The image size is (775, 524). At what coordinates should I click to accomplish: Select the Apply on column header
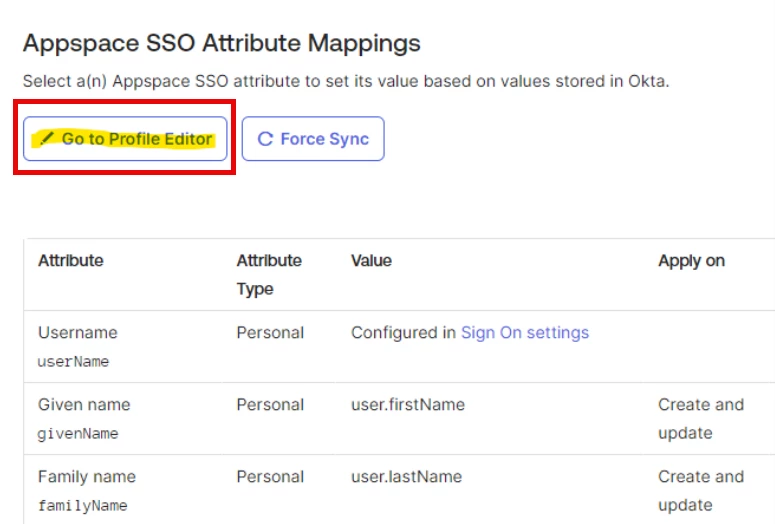691,261
